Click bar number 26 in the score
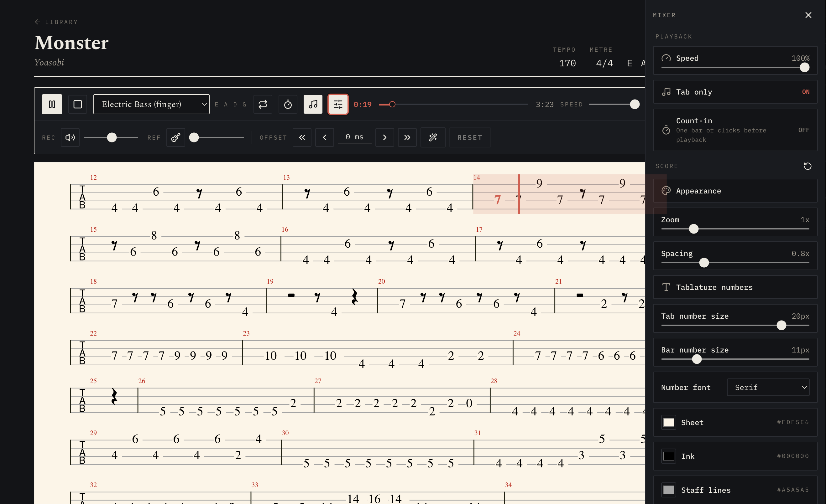Screen dimensions: 826x504 142,381
